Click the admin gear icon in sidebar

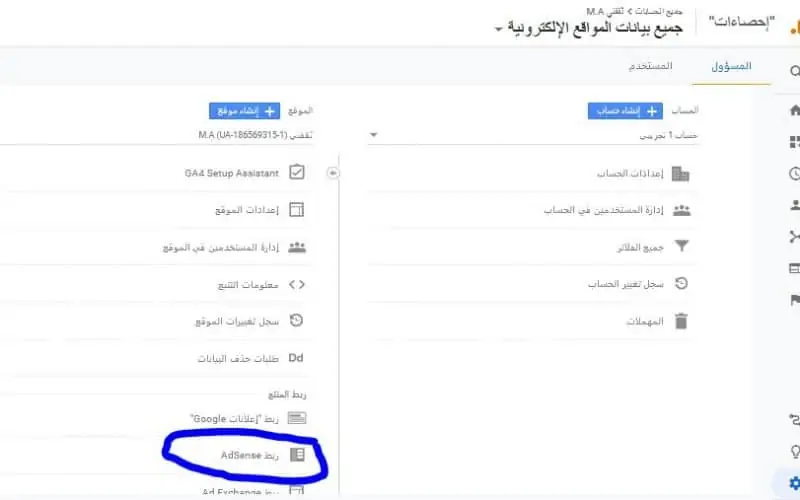click(x=794, y=483)
